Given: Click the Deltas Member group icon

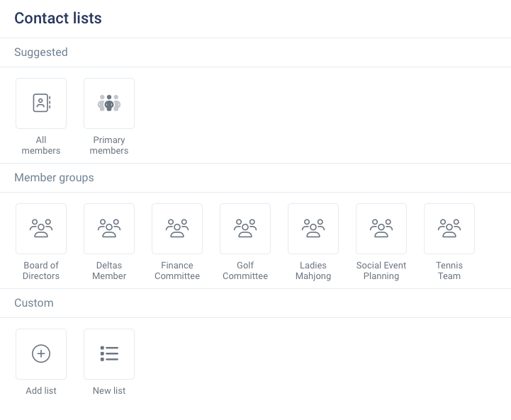Looking at the screenshot, I should (x=109, y=228).
